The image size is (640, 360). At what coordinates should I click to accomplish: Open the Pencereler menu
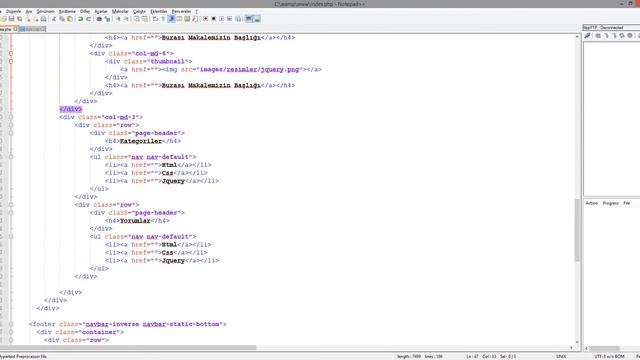[x=181, y=11]
